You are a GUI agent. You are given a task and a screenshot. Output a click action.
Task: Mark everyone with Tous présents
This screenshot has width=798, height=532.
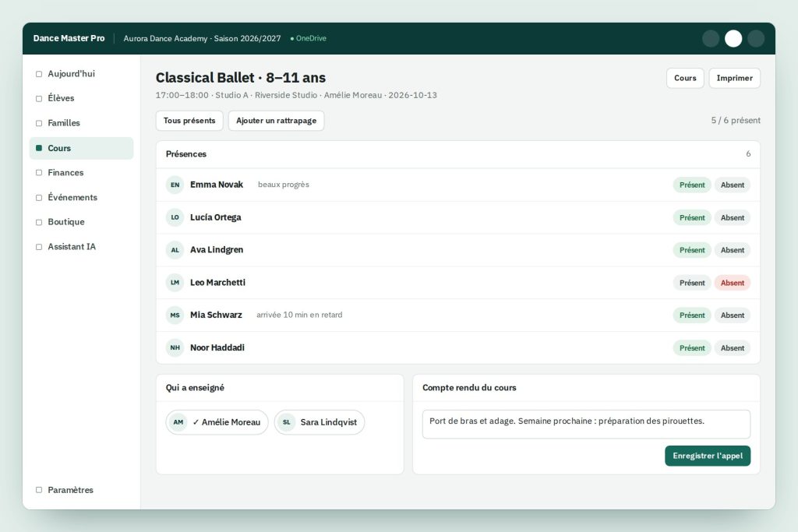[189, 121]
